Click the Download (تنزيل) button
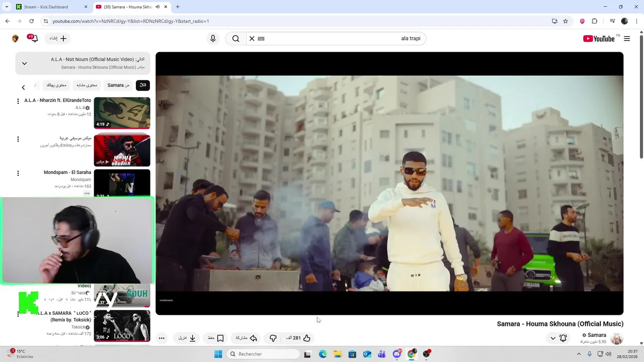644x362 pixels. 187,338
